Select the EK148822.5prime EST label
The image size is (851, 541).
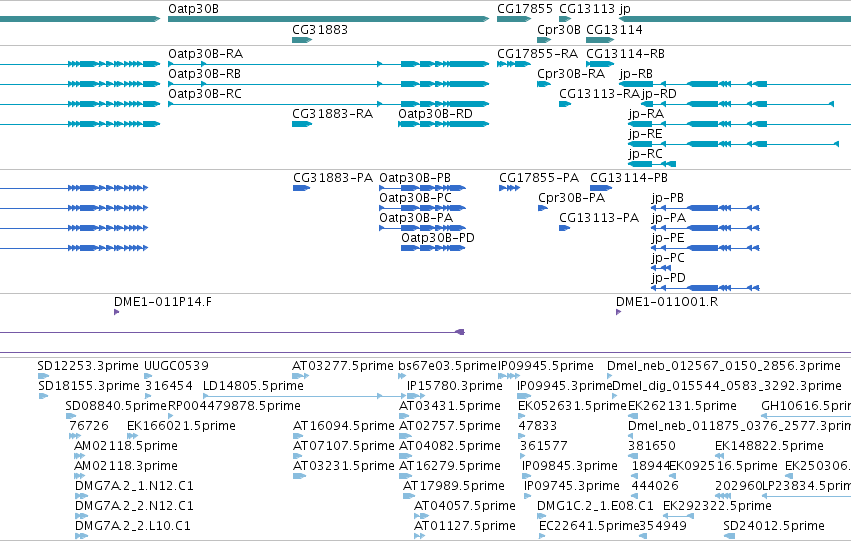[769, 447]
